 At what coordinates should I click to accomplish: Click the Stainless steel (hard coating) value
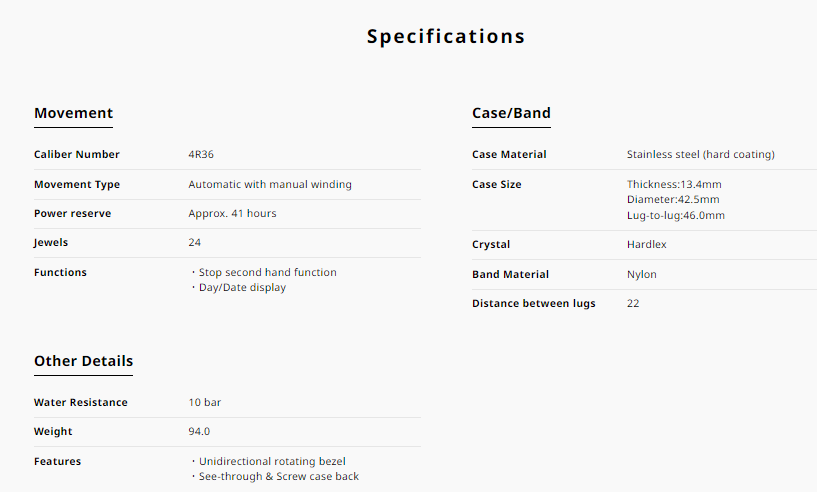click(700, 155)
